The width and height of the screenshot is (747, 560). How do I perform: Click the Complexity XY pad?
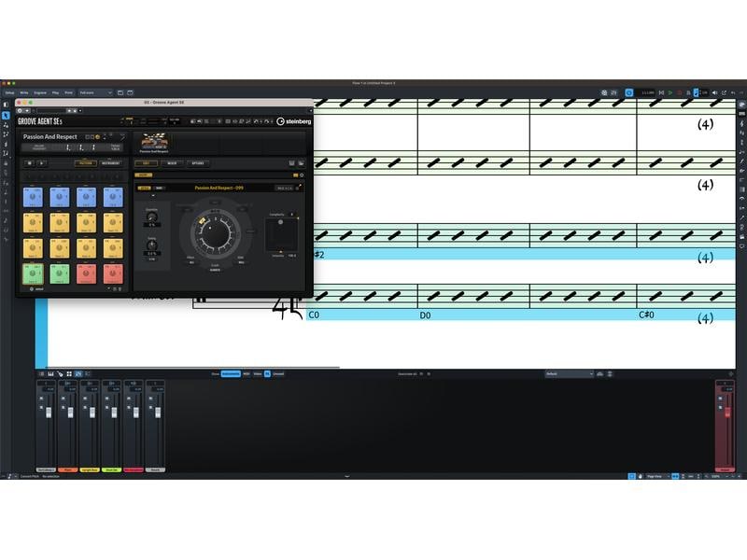tap(281, 234)
